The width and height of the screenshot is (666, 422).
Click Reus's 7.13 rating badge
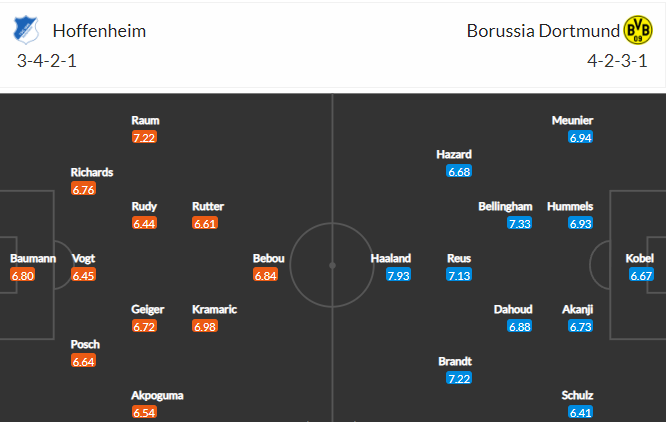pos(459,276)
